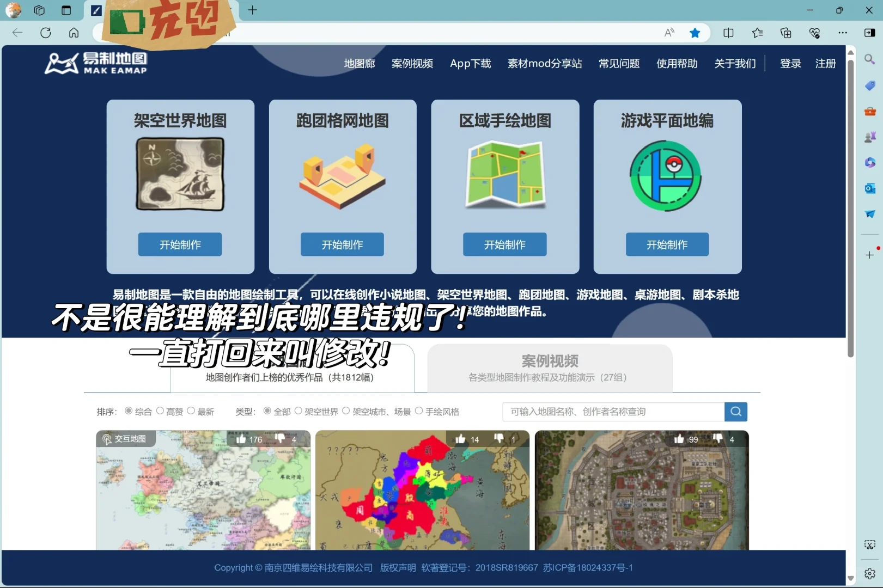Switch to the 案例视频 tab
The image size is (883, 588).
[x=550, y=368]
